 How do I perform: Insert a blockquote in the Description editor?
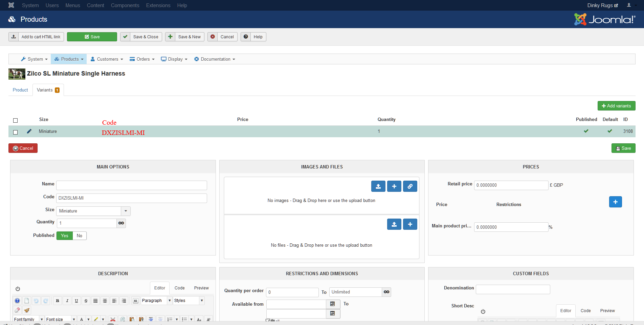tap(136, 301)
